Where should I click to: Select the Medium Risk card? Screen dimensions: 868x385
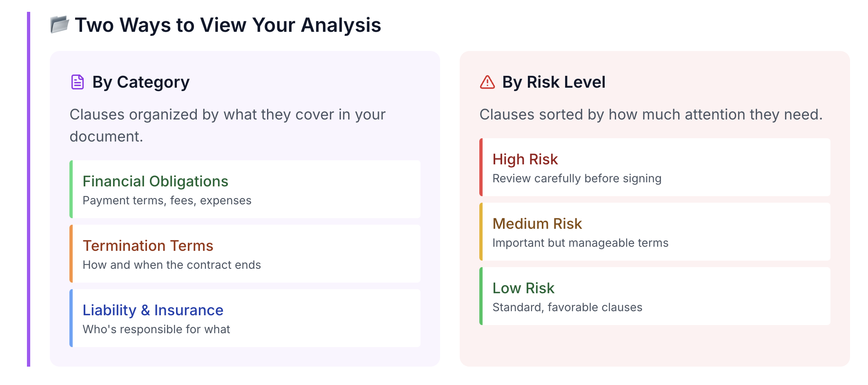pyautogui.click(x=655, y=232)
